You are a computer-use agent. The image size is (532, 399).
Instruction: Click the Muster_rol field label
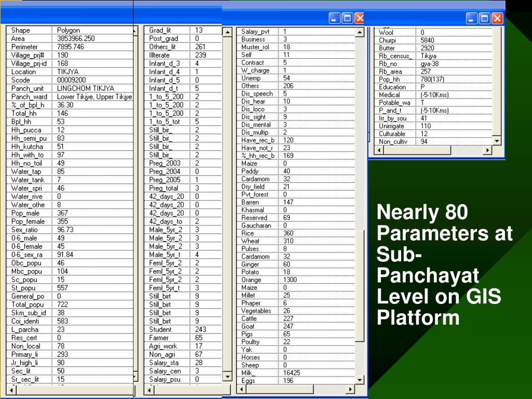[x=256, y=47]
